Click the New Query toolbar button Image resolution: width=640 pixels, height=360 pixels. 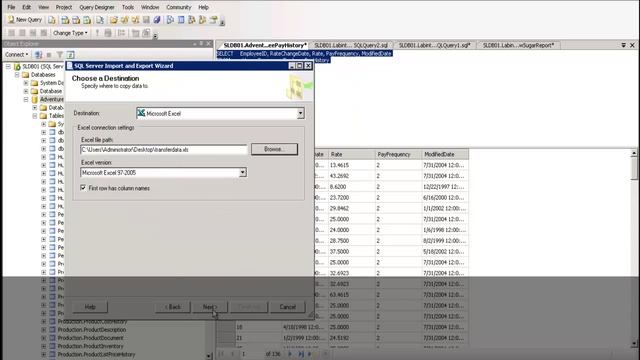coord(25,20)
